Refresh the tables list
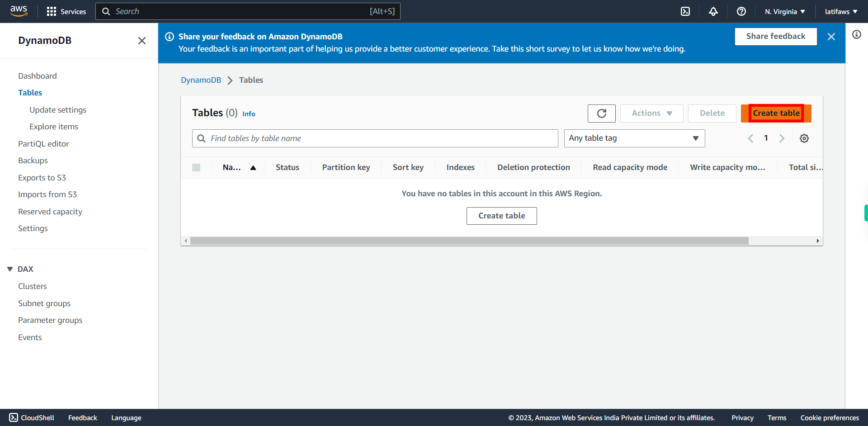Viewport: 868px width, 426px height. 602,113
